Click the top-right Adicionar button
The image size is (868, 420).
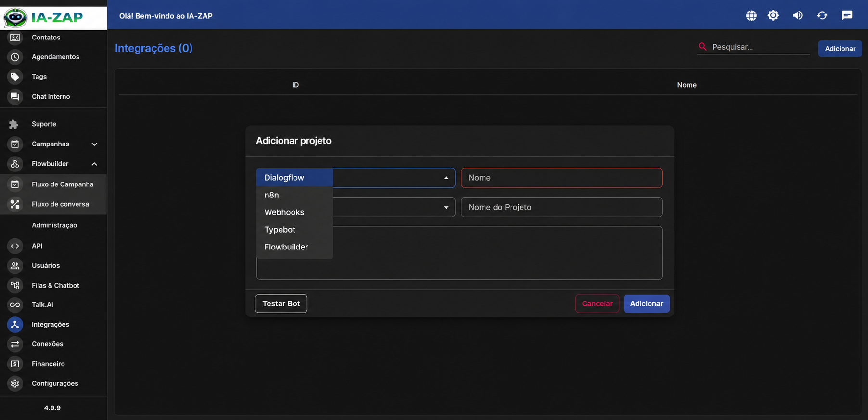click(x=840, y=48)
